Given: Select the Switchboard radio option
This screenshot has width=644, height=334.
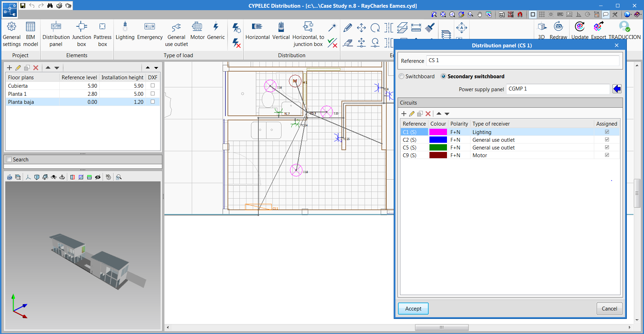Looking at the screenshot, I should [x=402, y=76].
